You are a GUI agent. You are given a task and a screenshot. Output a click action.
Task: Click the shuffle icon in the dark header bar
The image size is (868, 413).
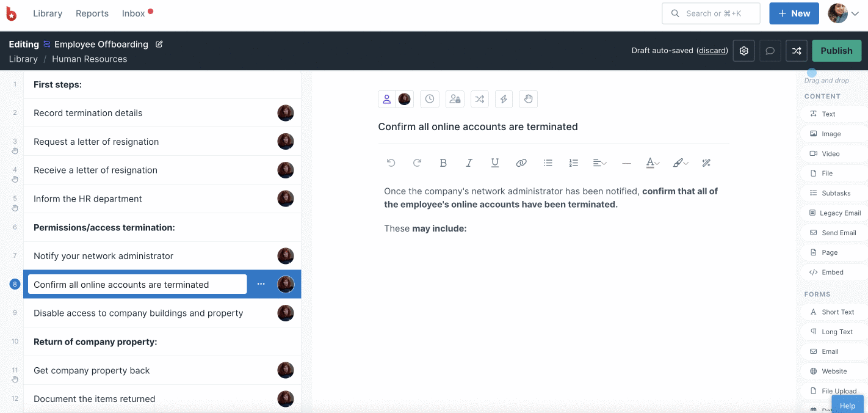coord(796,50)
